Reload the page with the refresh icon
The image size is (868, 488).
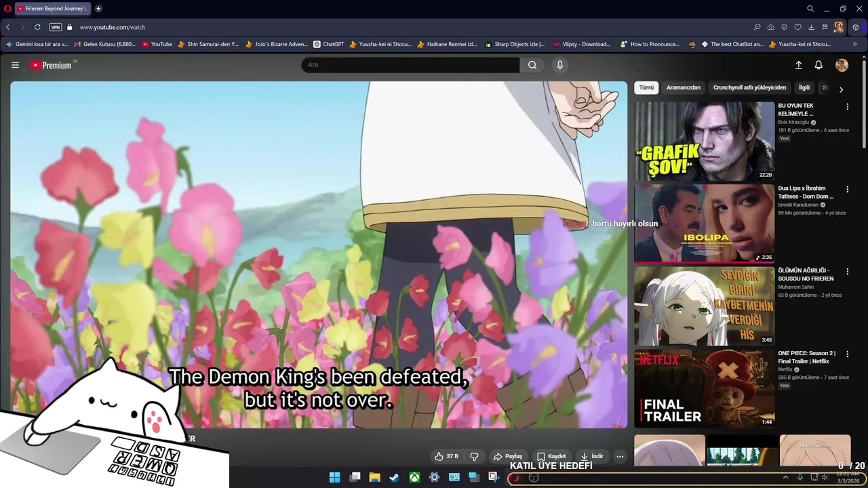pyautogui.click(x=37, y=27)
